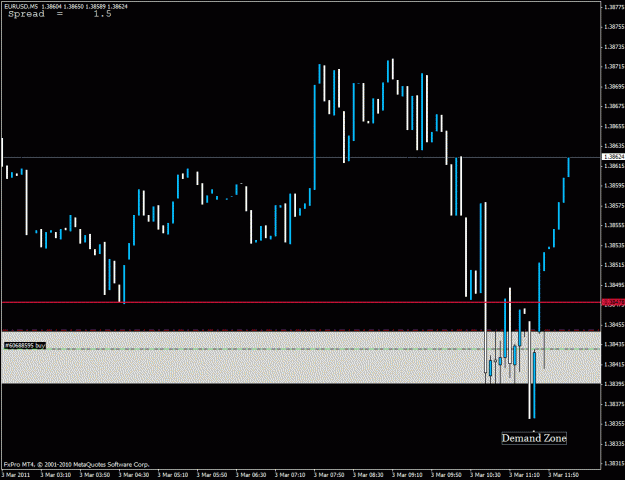Click the 1.38495 price axis label
625x480 pixels.
point(614,285)
